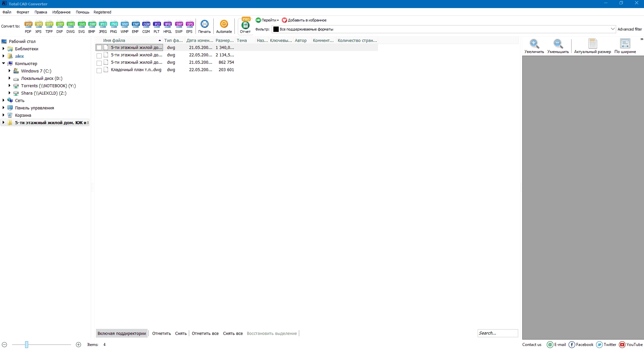
Task: Expand Windows 7 (C:) drive
Action: click(9, 71)
